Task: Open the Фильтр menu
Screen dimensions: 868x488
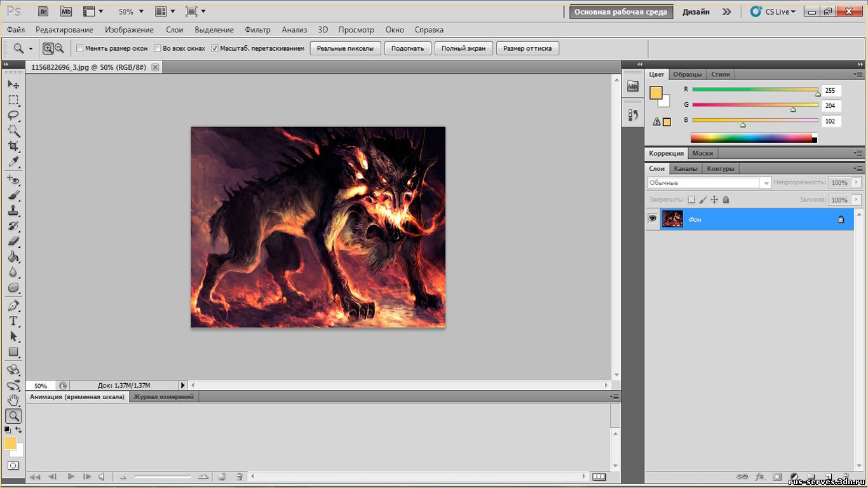Action: coord(257,30)
